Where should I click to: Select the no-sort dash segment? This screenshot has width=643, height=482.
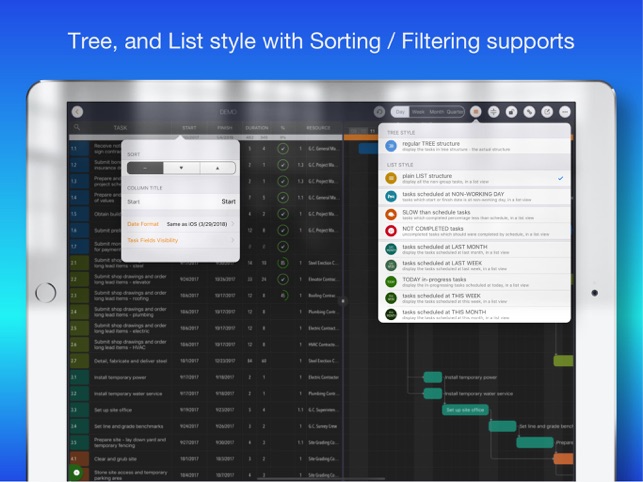click(x=145, y=168)
